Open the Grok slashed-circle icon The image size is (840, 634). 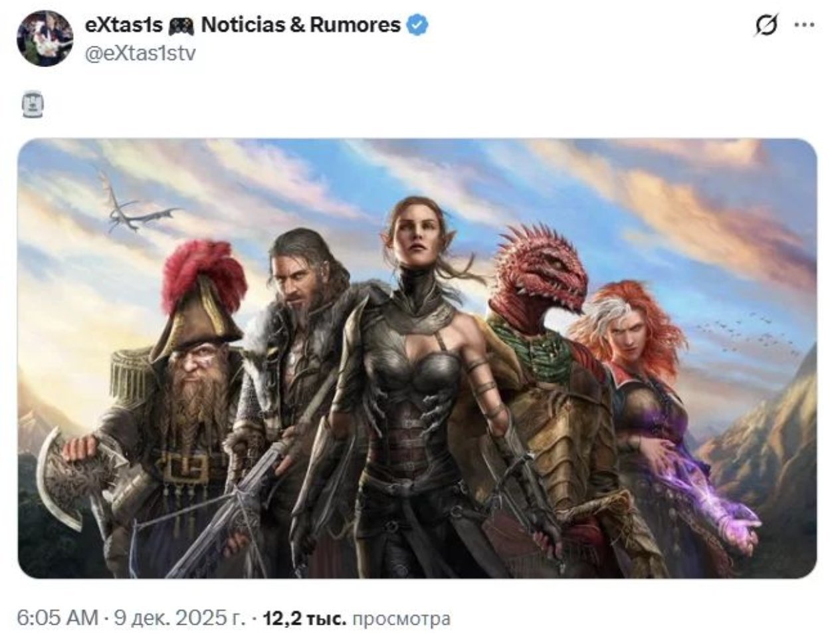(766, 26)
